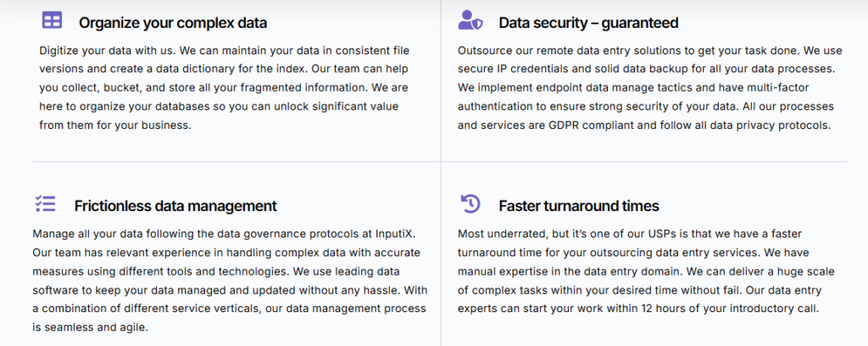This screenshot has width=868, height=346.
Task: Click the phrase "secure IP credentials"
Action: point(509,70)
